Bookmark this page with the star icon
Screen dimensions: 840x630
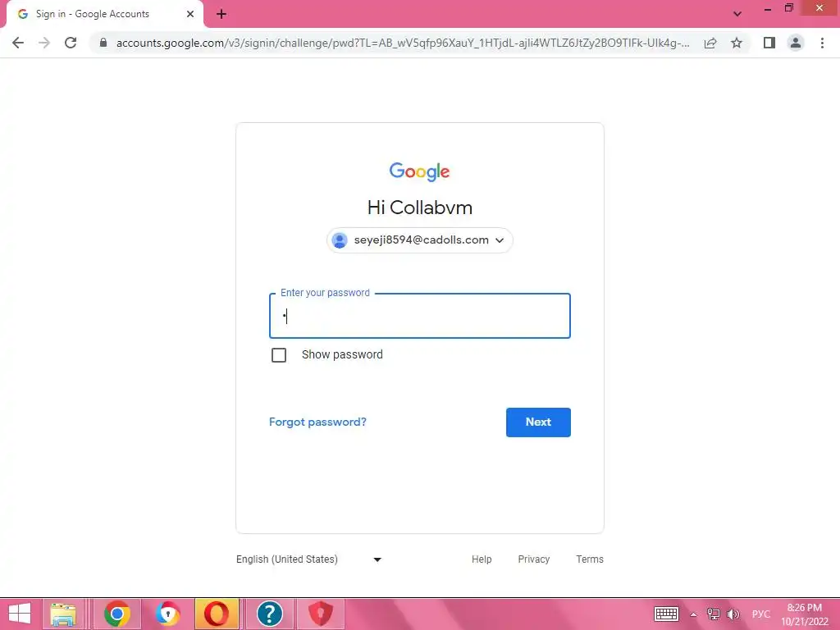[737, 43]
